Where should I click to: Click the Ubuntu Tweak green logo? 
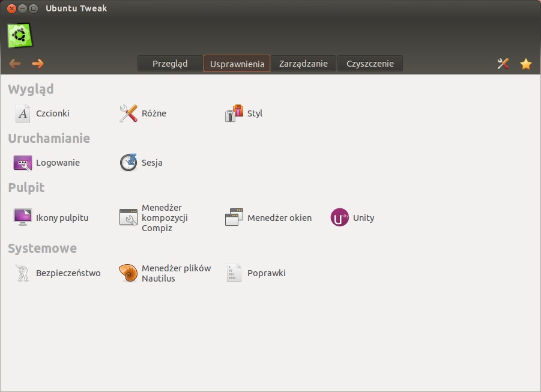[20, 35]
